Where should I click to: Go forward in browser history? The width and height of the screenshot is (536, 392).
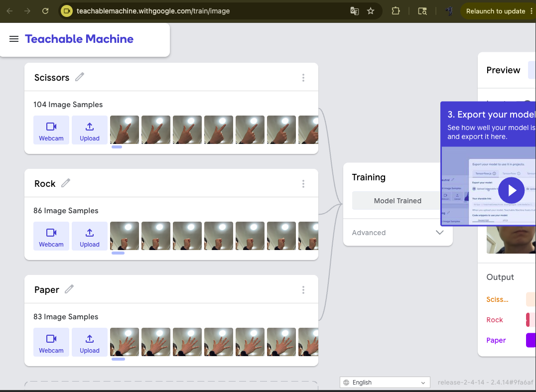point(27,11)
